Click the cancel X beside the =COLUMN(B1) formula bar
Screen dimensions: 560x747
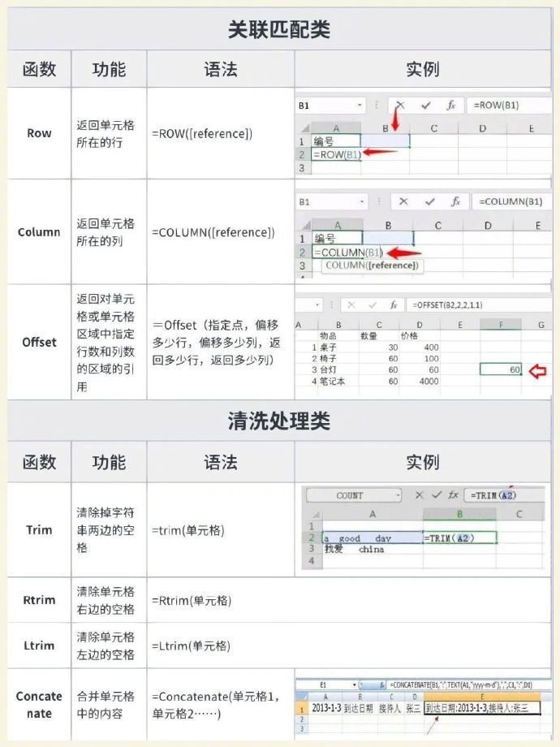click(x=403, y=201)
